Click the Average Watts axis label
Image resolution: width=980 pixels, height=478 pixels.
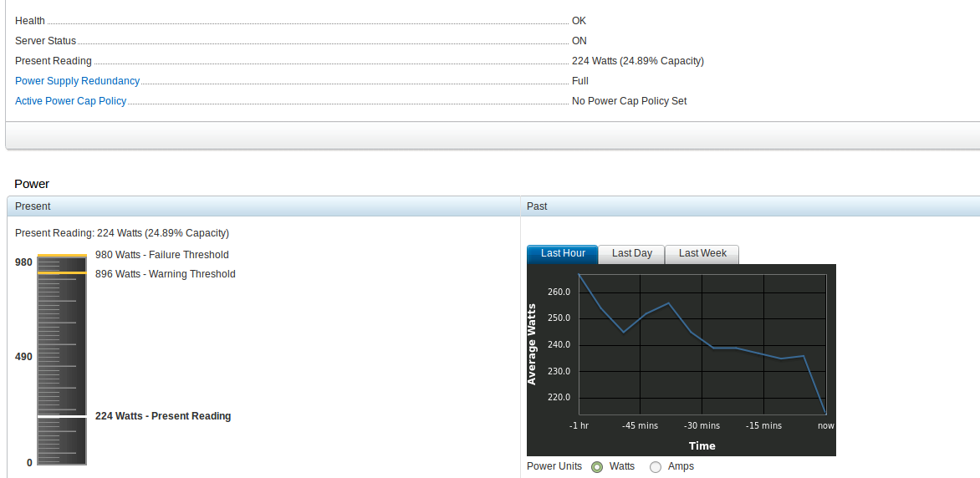coord(532,344)
